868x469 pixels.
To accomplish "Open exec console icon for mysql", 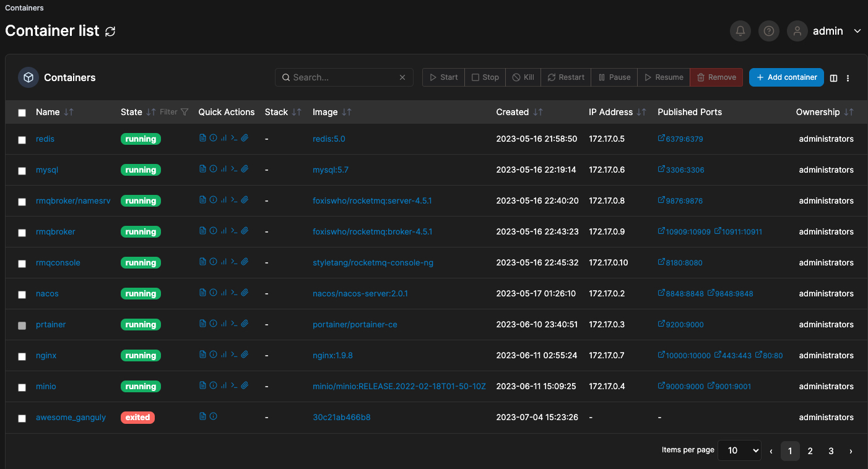I will tap(234, 169).
